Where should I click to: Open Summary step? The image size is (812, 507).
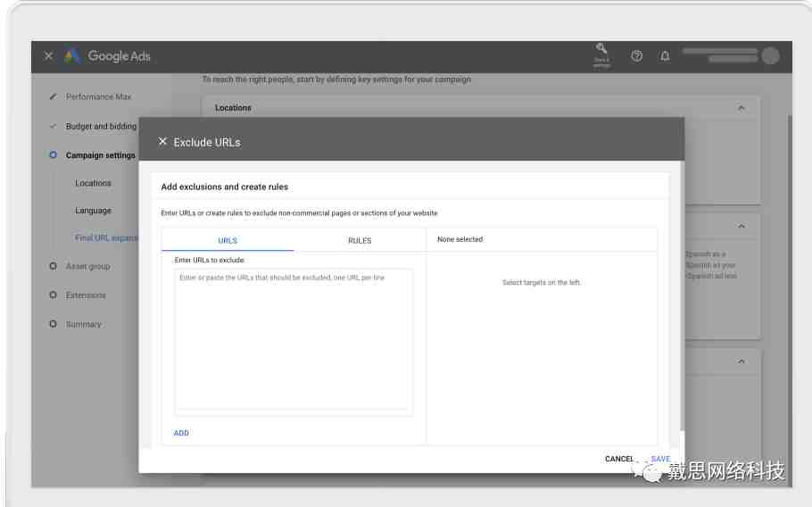pos(83,324)
